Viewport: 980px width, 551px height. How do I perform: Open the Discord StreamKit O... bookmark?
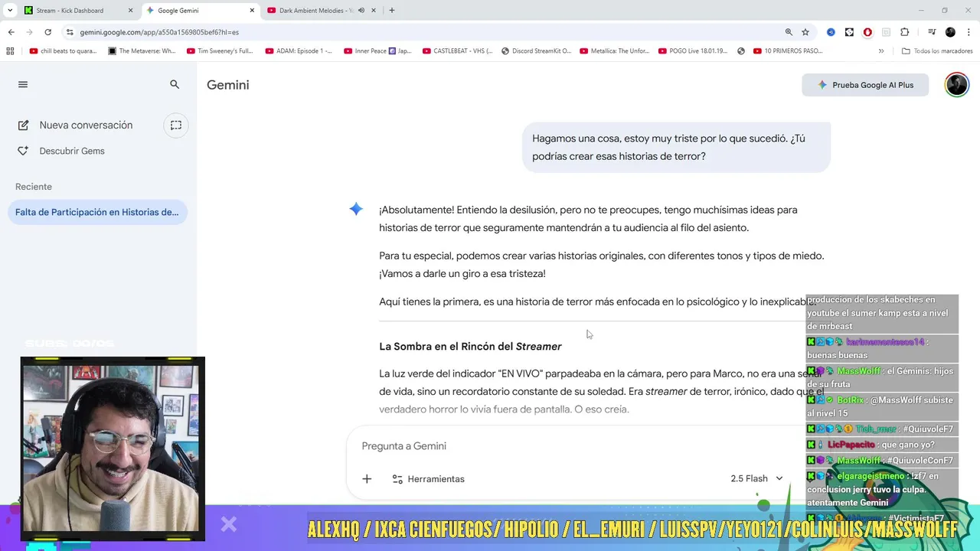click(x=536, y=51)
